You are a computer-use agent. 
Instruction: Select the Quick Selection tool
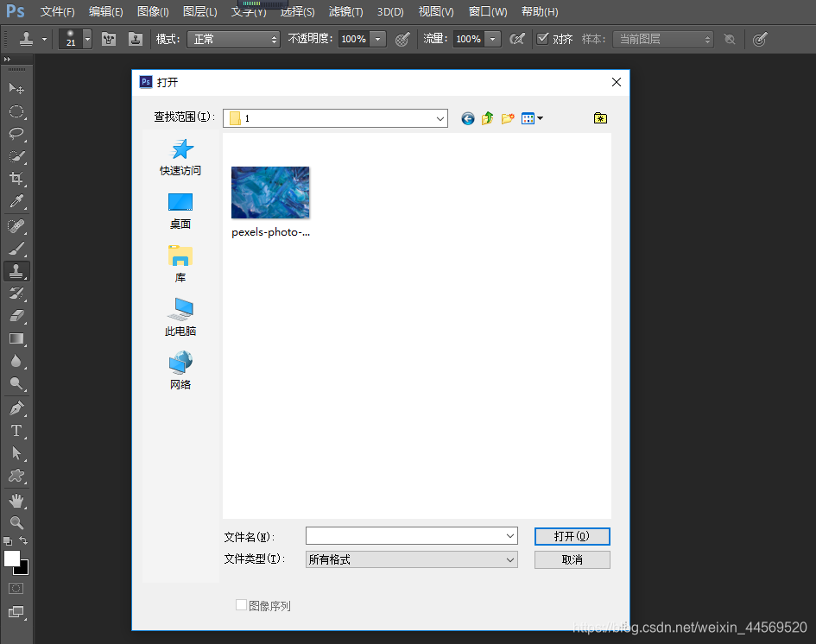[16, 156]
